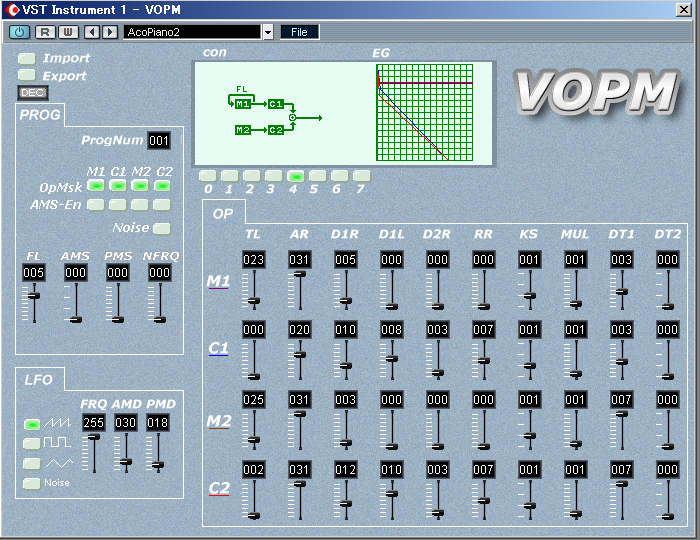Click the AMS slider handle

coord(76,320)
